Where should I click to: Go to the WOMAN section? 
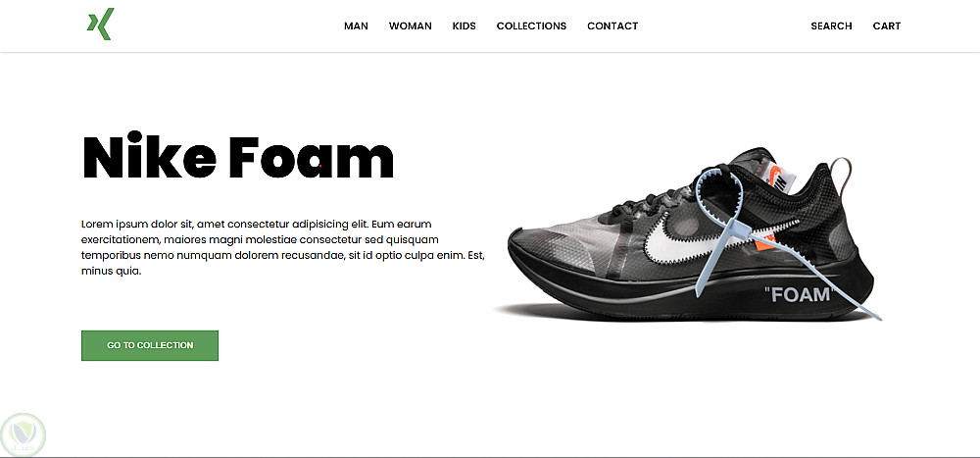[x=410, y=26]
